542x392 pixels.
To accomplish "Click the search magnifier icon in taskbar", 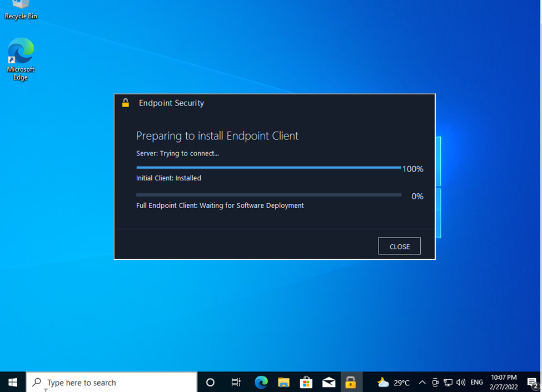I will 37,382.
